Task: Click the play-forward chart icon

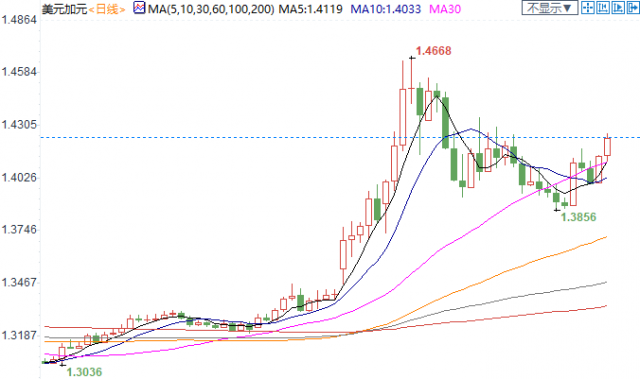Action: (618, 7)
